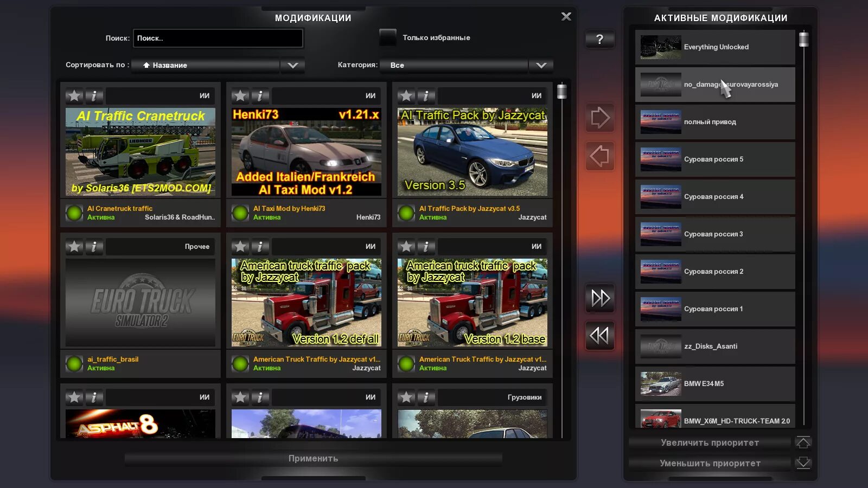
Task: Click American truck traffic Version 1.2 def all image
Action: pos(307,303)
